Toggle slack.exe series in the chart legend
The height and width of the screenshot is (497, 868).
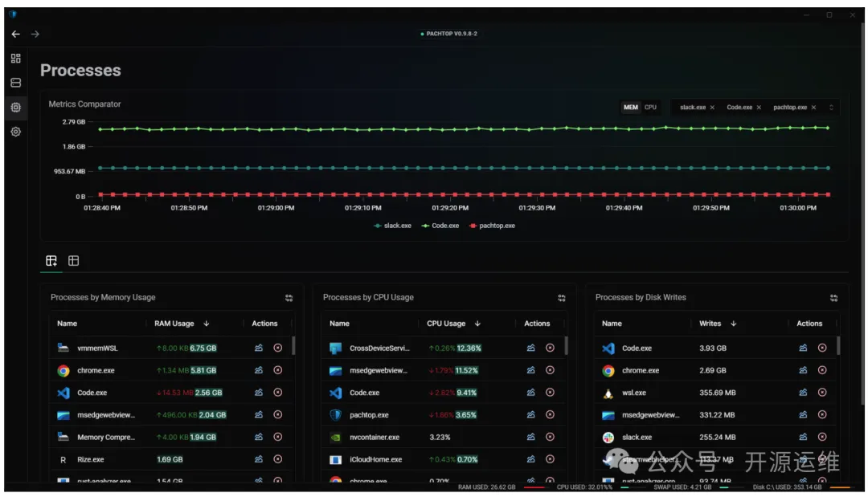pos(392,226)
